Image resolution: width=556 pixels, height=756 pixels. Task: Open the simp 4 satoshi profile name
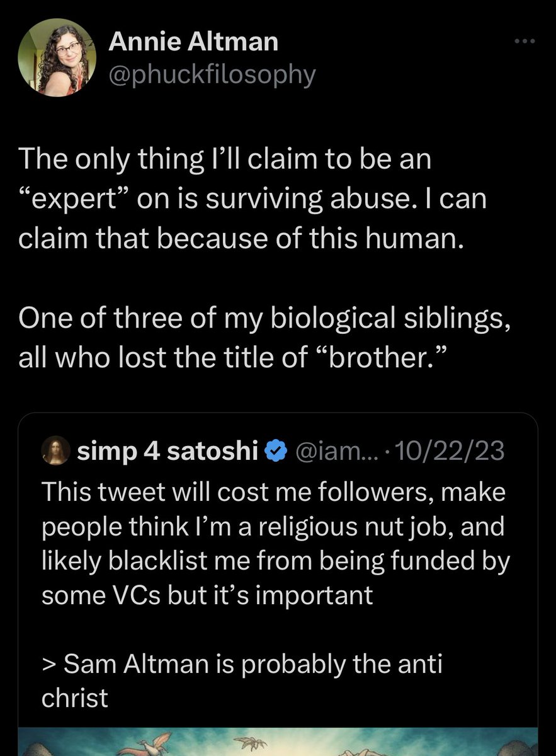click(167, 452)
